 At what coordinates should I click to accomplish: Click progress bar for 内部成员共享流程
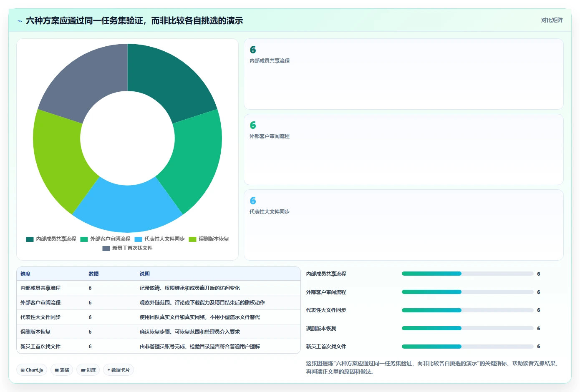click(467, 274)
